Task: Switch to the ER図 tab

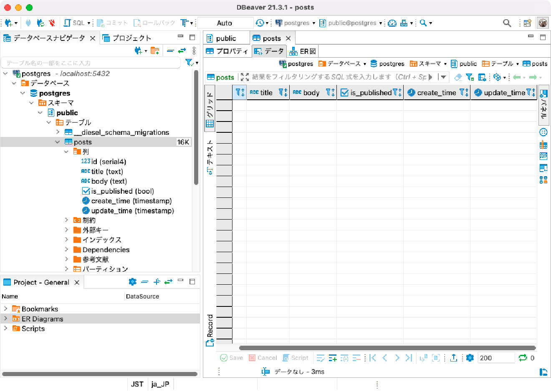Action: [x=303, y=51]
